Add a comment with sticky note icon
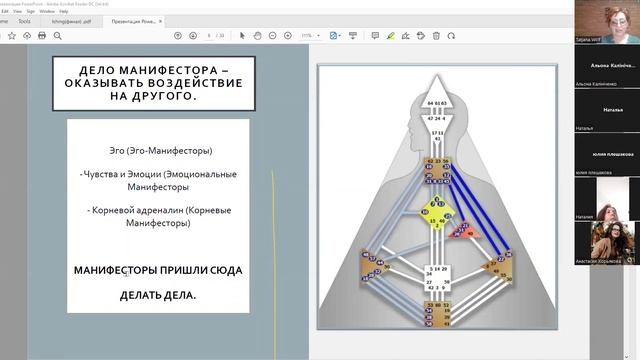 tap(375, 36)
